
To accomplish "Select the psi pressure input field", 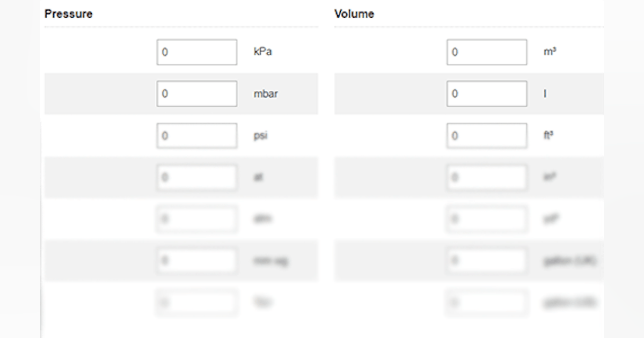I will tap(196, 136).
